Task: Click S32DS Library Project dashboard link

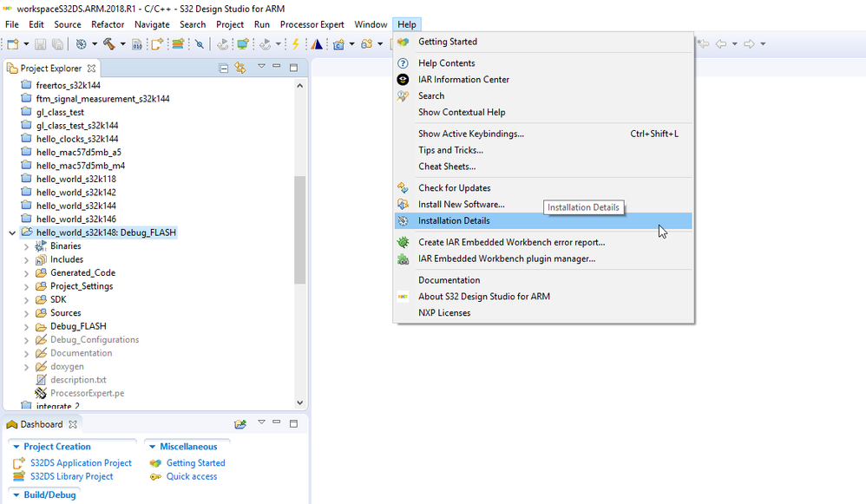Action: [x=72, y=476]
